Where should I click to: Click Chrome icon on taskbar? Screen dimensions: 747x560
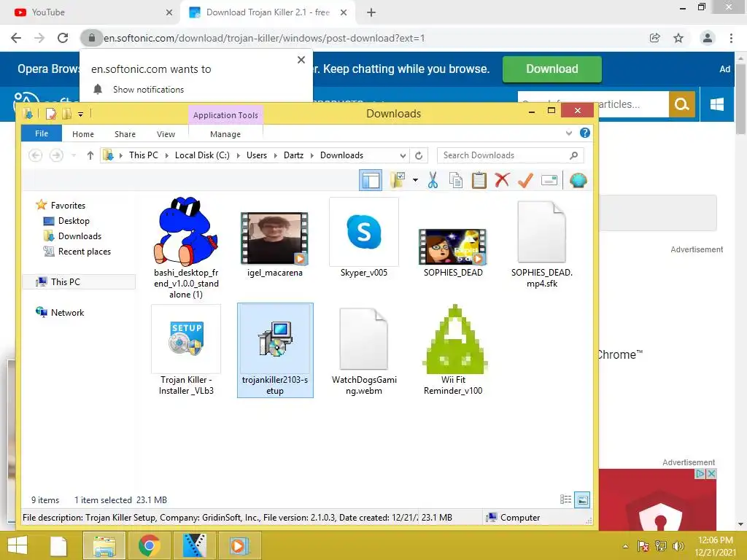[x=149, y=545]
